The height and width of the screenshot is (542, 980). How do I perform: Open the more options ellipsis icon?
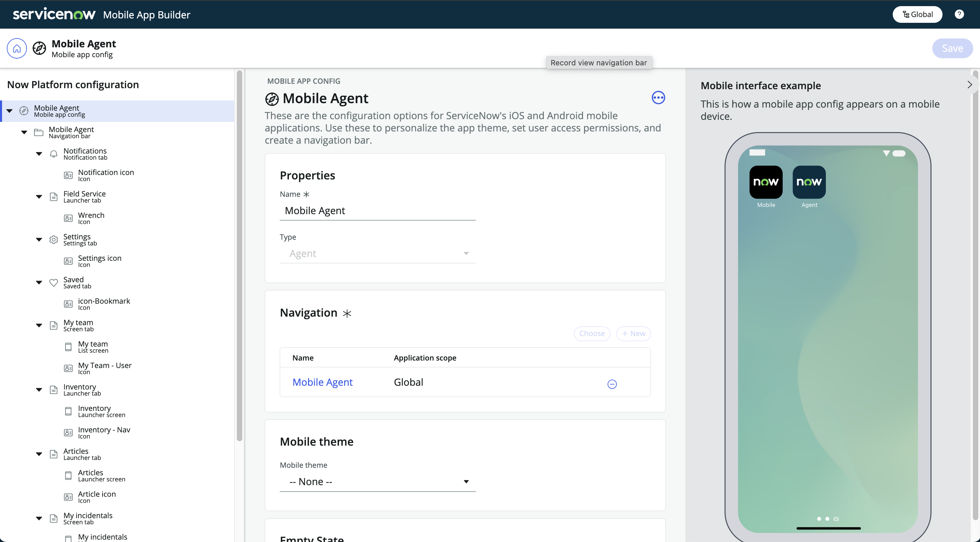tap(658, 98)
